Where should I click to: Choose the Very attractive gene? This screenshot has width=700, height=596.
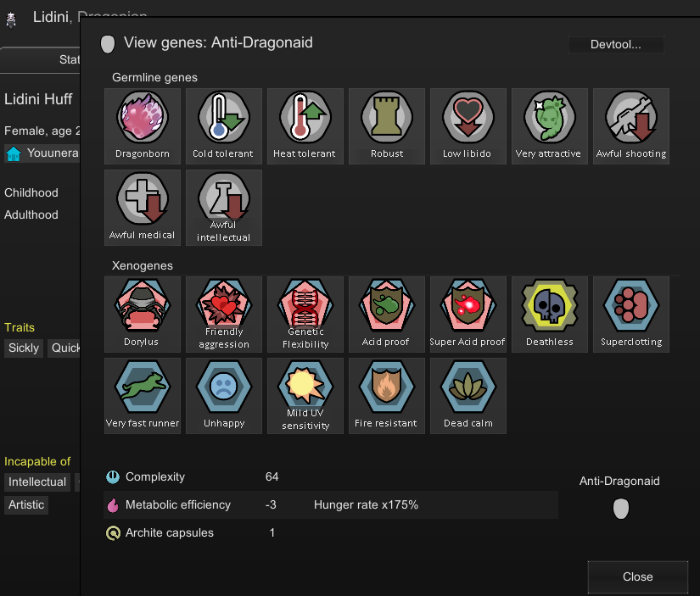click(550, 126)
